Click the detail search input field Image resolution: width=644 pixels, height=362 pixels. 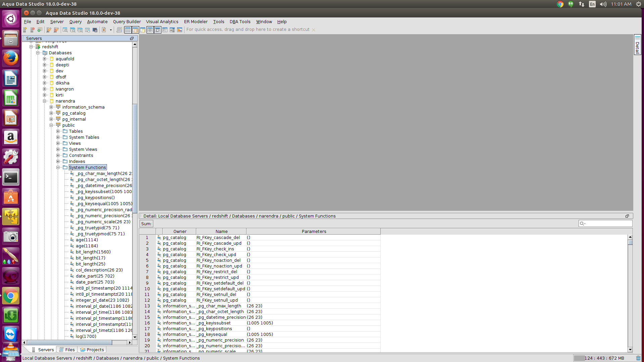[605, 224]
